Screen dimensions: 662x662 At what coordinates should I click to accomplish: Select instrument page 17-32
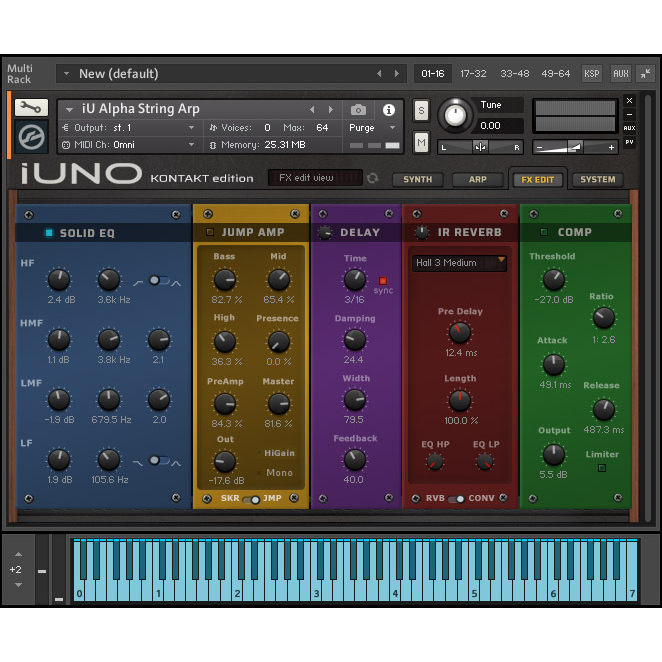473,74
